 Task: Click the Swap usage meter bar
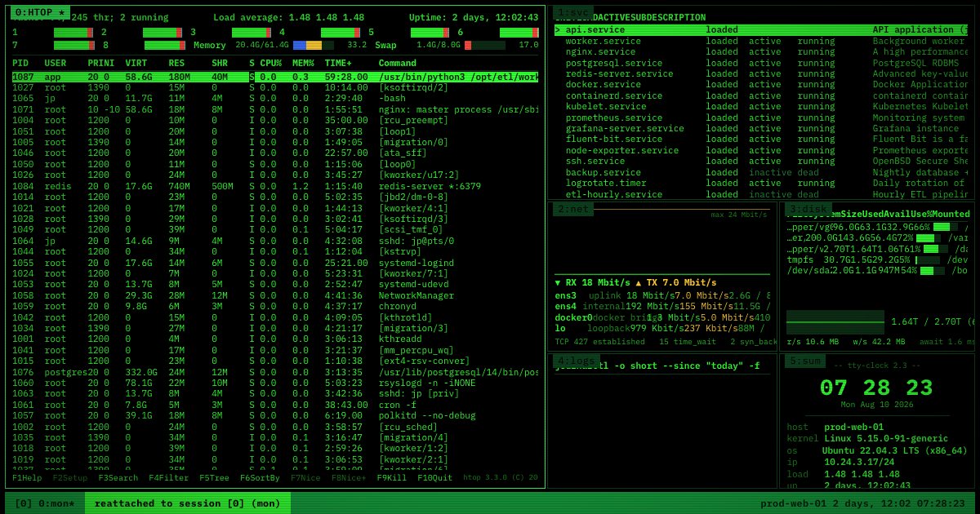click(485, 45)
